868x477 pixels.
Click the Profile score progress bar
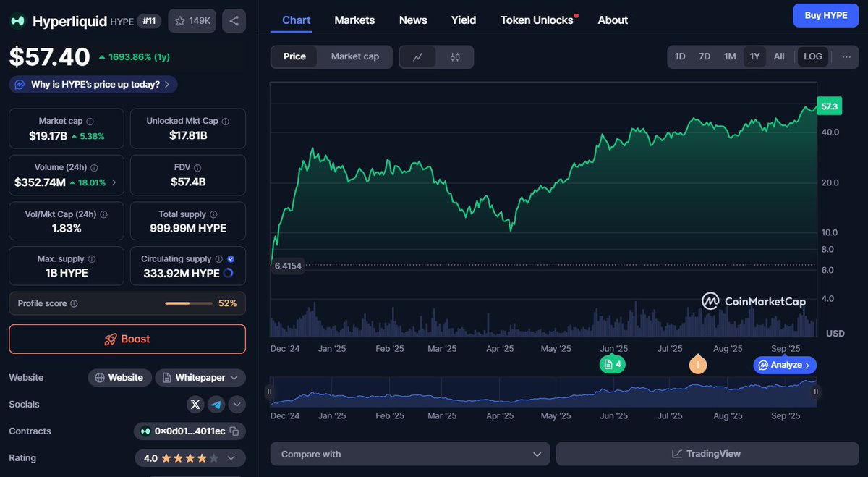click(188, 303)
